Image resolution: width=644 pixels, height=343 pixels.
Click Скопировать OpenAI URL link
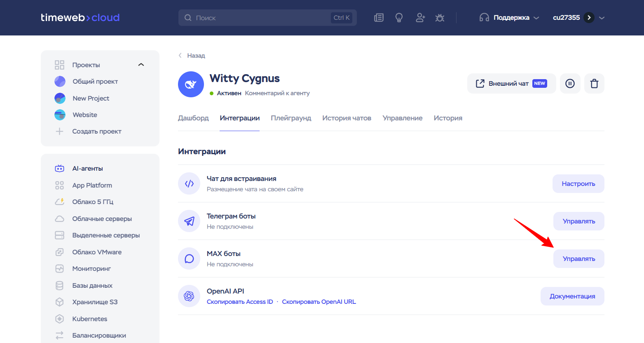[319, 302]
